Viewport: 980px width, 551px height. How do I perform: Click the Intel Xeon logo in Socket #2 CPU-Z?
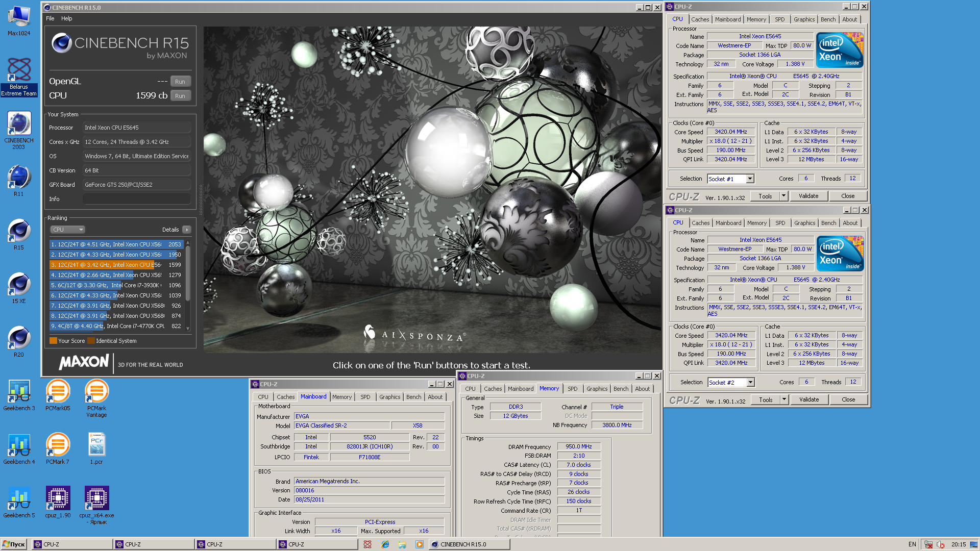840,254
